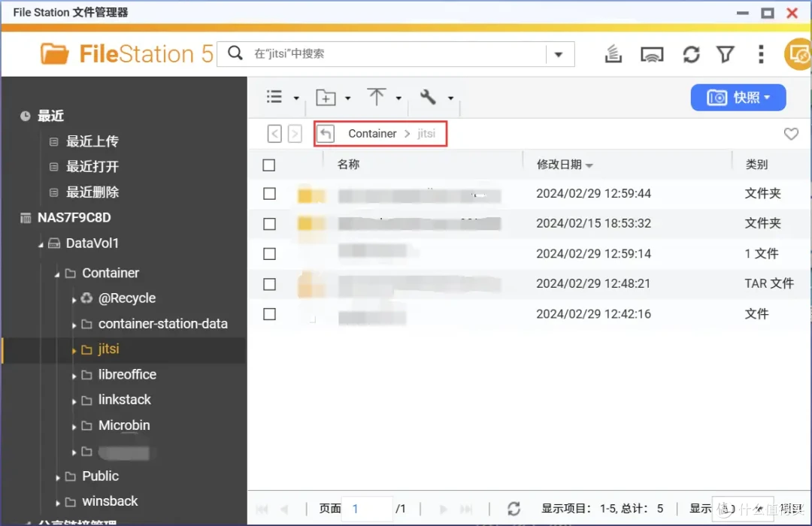Toggle the select-all checkbox in header
The height and width of the screenshot is (526, 812).
(x=268, y=165)
